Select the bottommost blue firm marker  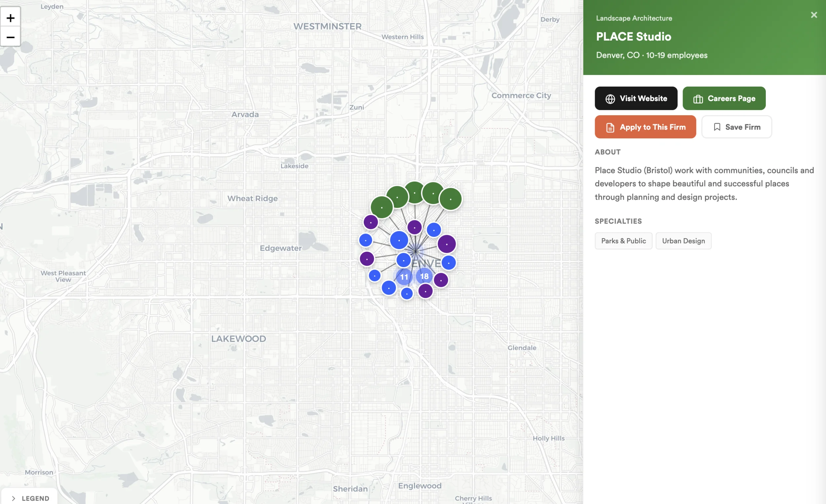(407, 294)
